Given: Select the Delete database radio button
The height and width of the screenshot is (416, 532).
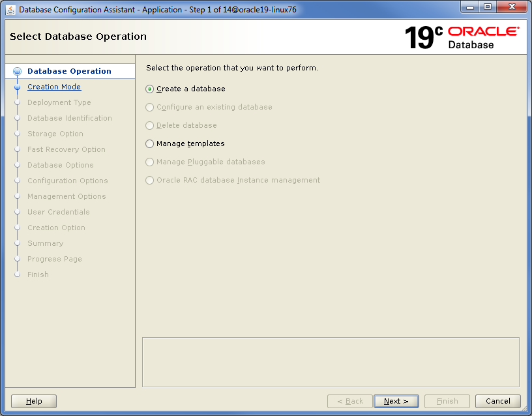Looking at the screenshot, I should tap(150, 125).
